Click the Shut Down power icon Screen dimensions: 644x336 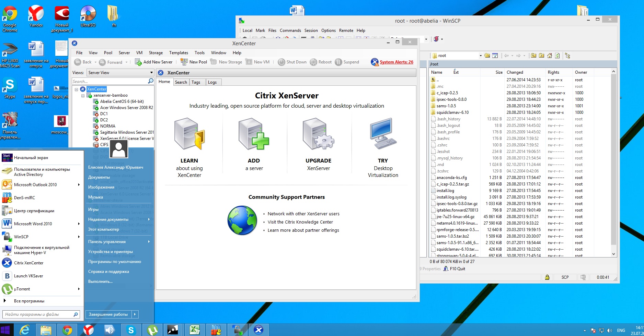[x=281, y=62]
